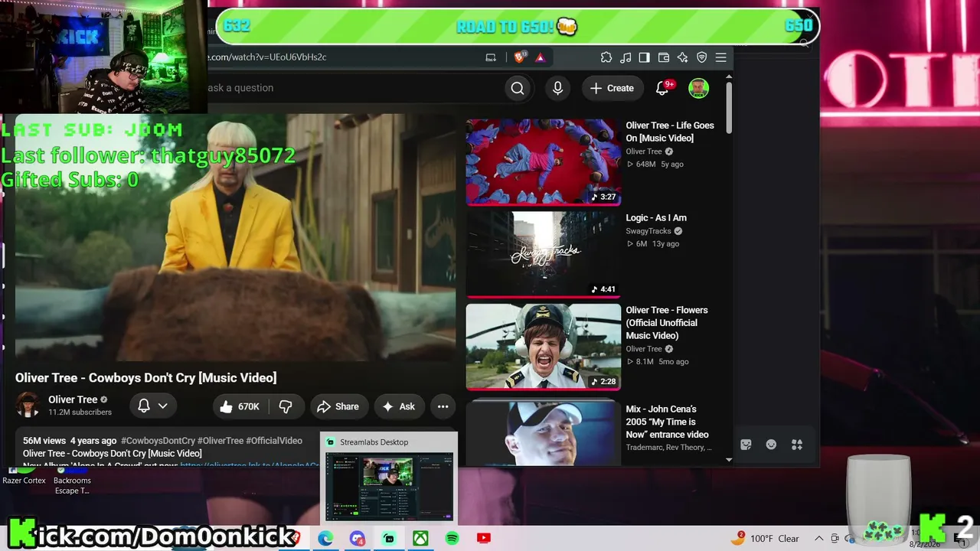Open Oliver Tree channel avatar
The image size is (980, 551).
point(28,405)
